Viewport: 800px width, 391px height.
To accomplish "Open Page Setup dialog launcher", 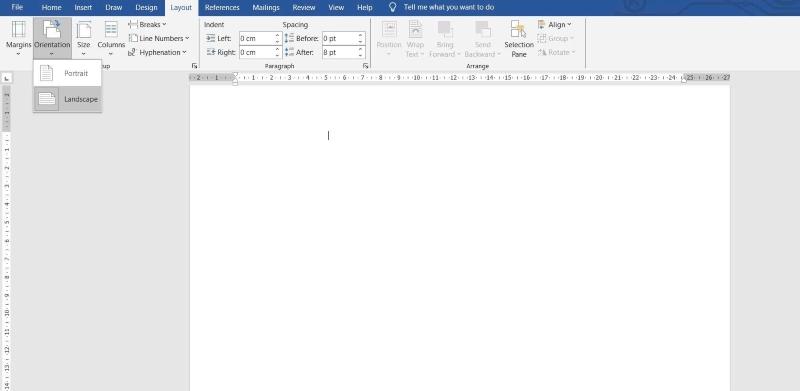I will tap(194, 66).
